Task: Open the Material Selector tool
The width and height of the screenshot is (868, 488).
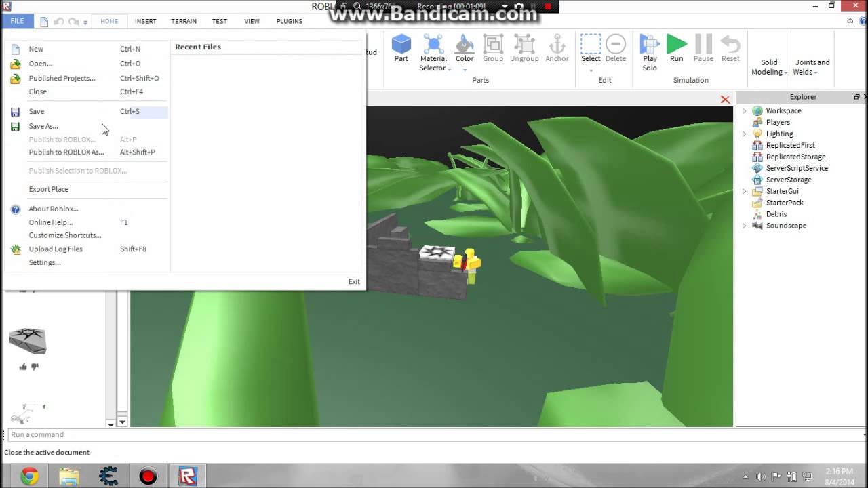Action: click(x=433, y=53)
